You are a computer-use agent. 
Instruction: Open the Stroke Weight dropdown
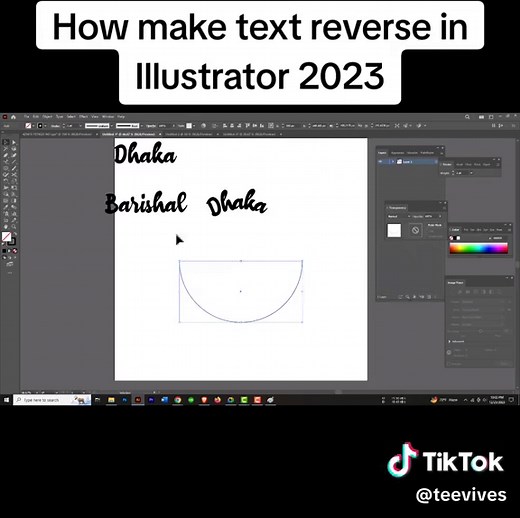point(471,173)
